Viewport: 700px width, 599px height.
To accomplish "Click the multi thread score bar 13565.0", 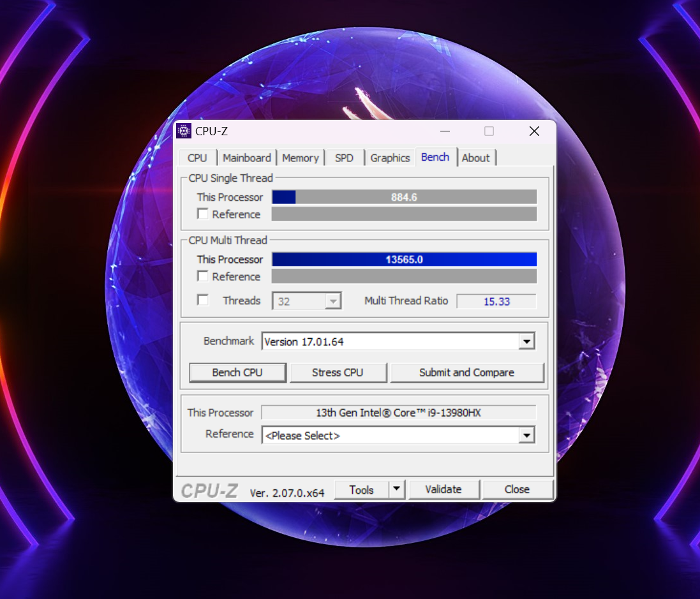I will point(405,260).
